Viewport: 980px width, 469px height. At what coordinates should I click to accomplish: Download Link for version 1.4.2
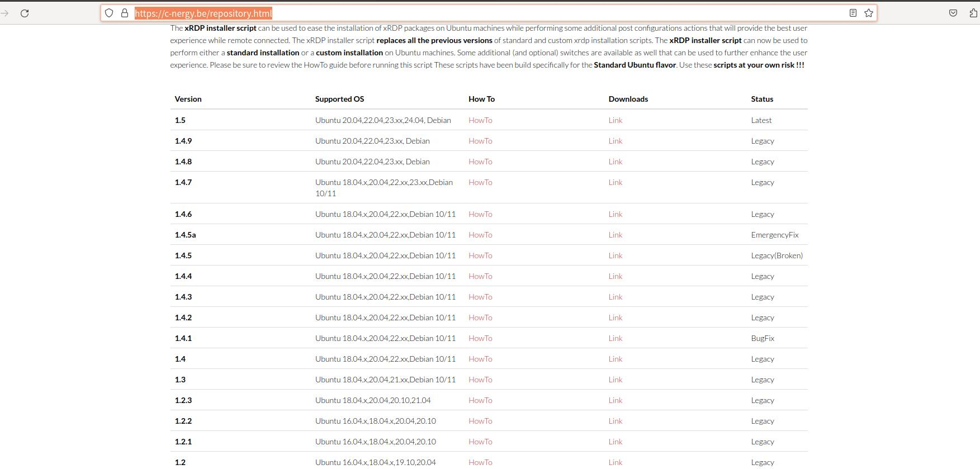(616, 318)
